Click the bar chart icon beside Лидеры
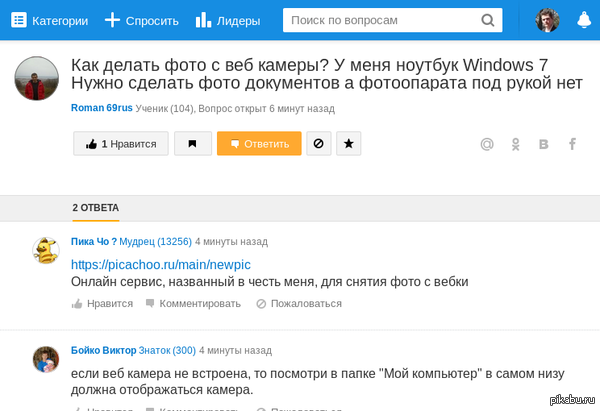 coord(203,20)
